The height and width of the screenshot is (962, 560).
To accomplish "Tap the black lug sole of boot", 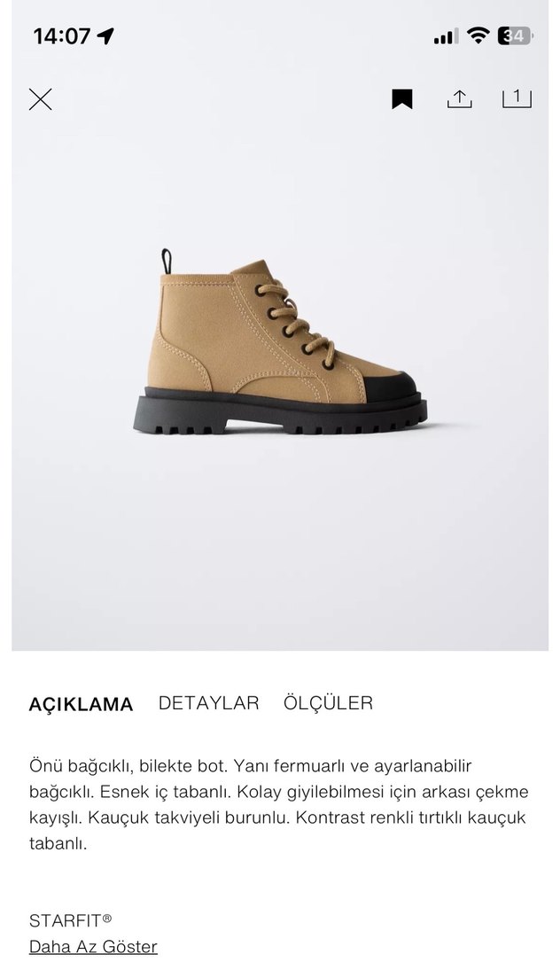I will pyautogui.click(x=280, y=414).
